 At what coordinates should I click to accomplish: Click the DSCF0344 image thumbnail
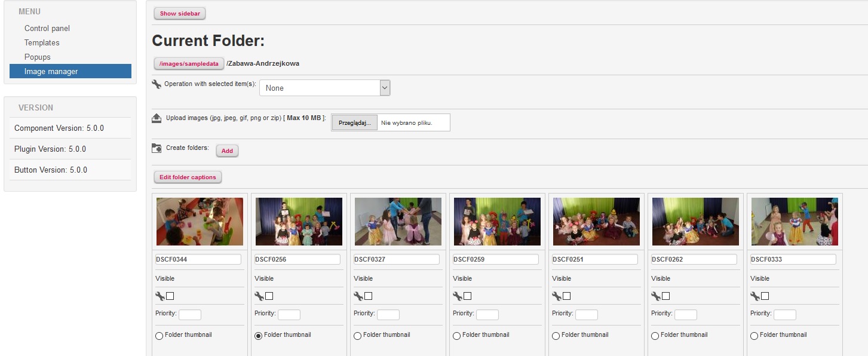[x=200, y=222]
